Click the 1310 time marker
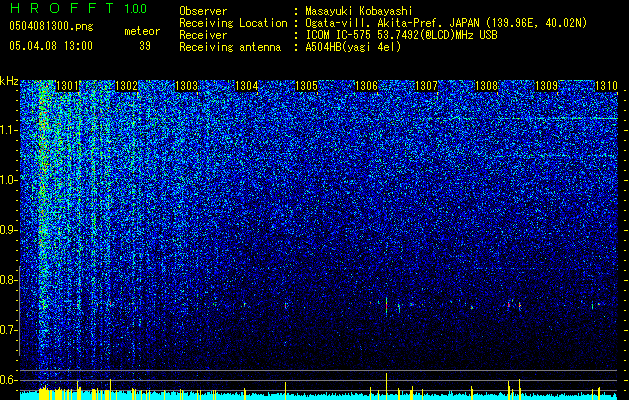The image size is (629, 400). [x=606, y=86]
